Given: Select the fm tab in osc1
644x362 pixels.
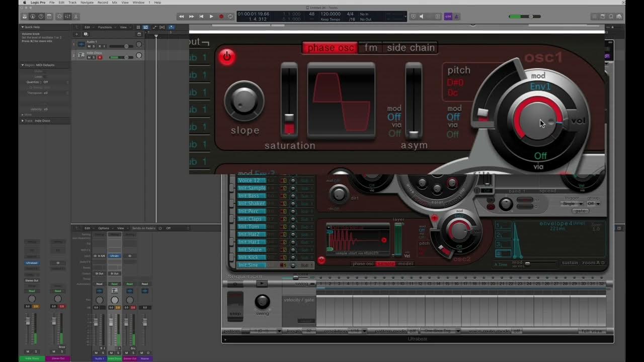Looking at the screenshot, I should [371, 48].
